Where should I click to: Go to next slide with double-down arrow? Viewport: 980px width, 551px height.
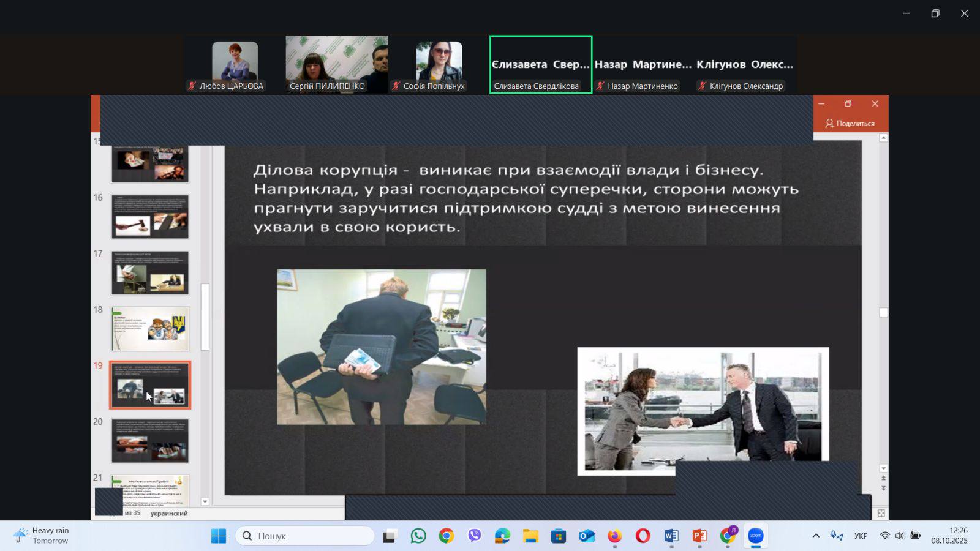pos(883,488)
